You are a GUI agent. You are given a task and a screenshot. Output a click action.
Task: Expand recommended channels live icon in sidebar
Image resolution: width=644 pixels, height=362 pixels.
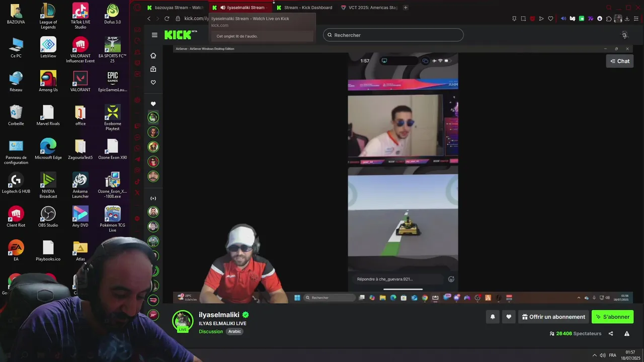pyautogui.click(x=153, y=198)
